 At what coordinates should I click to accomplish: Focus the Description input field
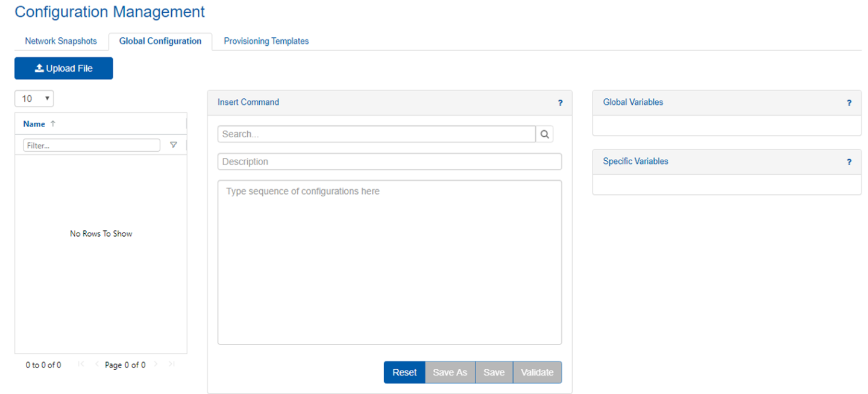(389, 161)
